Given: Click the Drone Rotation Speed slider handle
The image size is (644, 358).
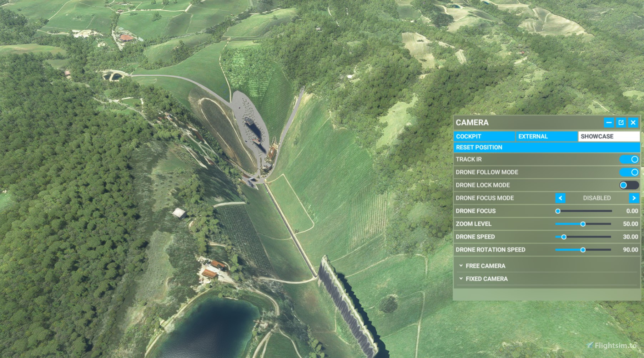Looking at the screenshot, I should (583, 250).
